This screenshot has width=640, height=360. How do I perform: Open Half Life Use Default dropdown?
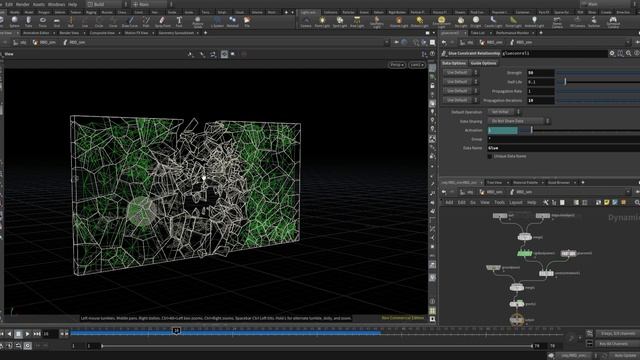coord(460,82)
